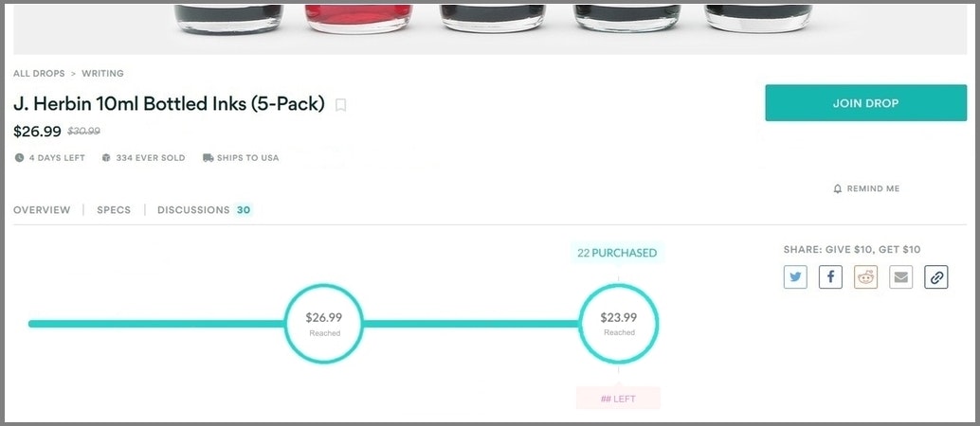Screen dimensions: 980x426
Task: Click the bell Remind Me icon
Action: [838, 189]
